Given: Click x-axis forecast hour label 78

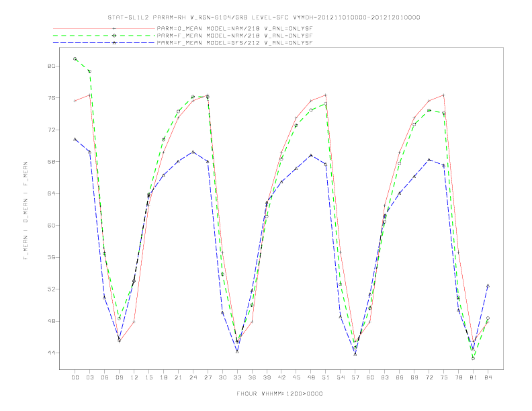Looking at the screenshot, I should pos(458,377).
